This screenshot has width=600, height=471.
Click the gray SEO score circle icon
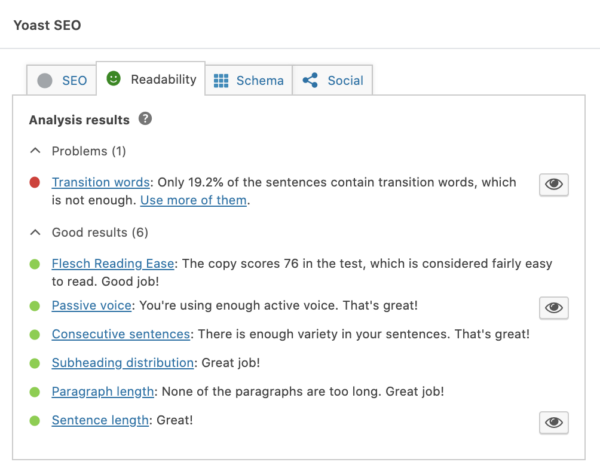(x=44, y=81)
